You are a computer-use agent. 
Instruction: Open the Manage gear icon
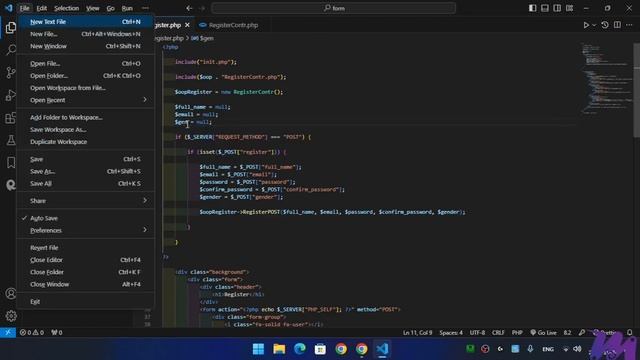point(11,316)
